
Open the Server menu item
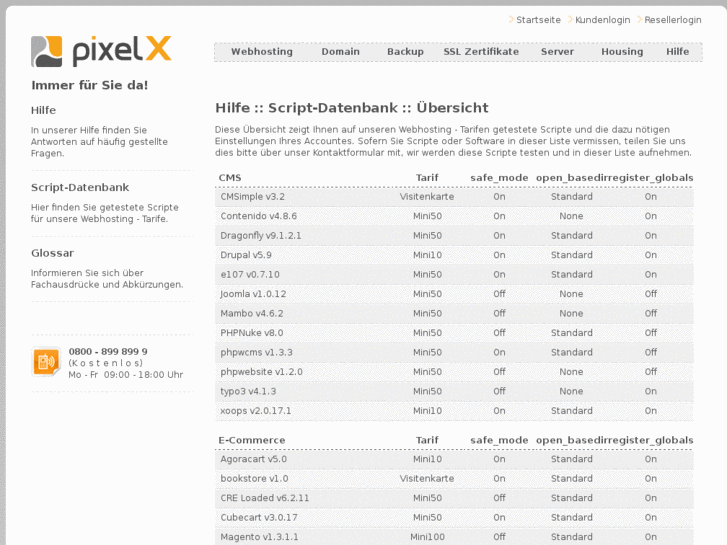coord(557,51)
